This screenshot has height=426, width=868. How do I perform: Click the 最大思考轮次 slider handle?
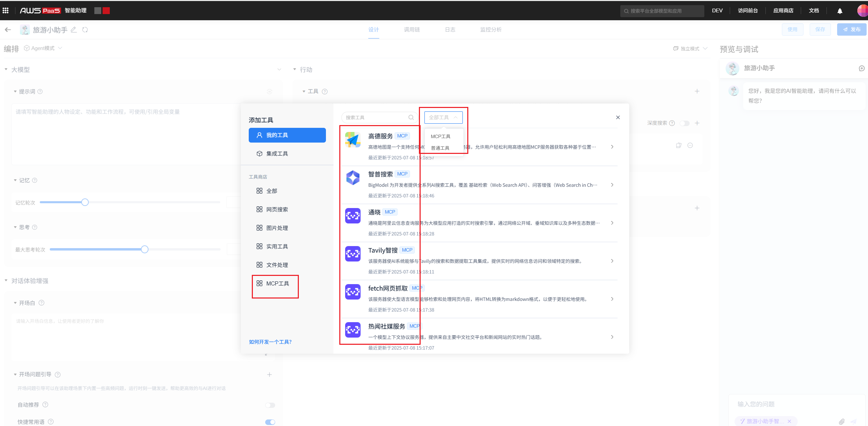tap(145, 249)
